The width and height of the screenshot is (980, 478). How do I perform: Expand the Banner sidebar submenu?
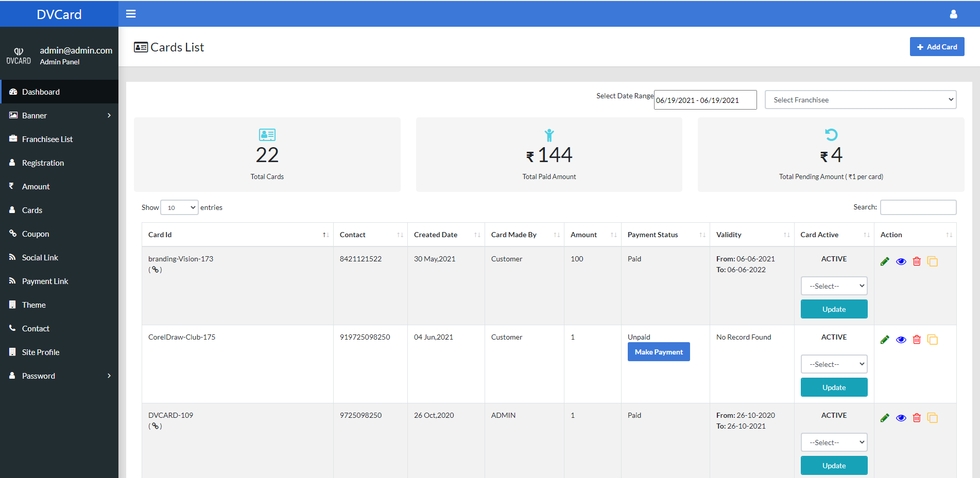[59, 115]
